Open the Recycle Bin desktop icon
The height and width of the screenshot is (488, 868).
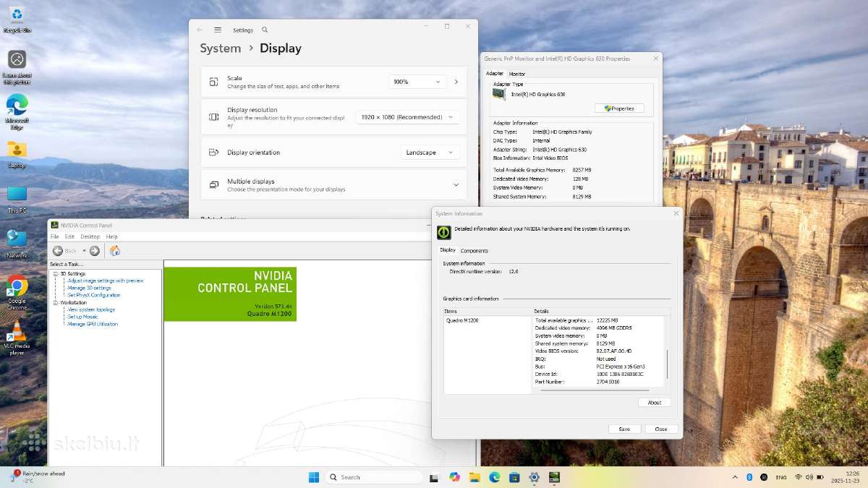point(17,18)
